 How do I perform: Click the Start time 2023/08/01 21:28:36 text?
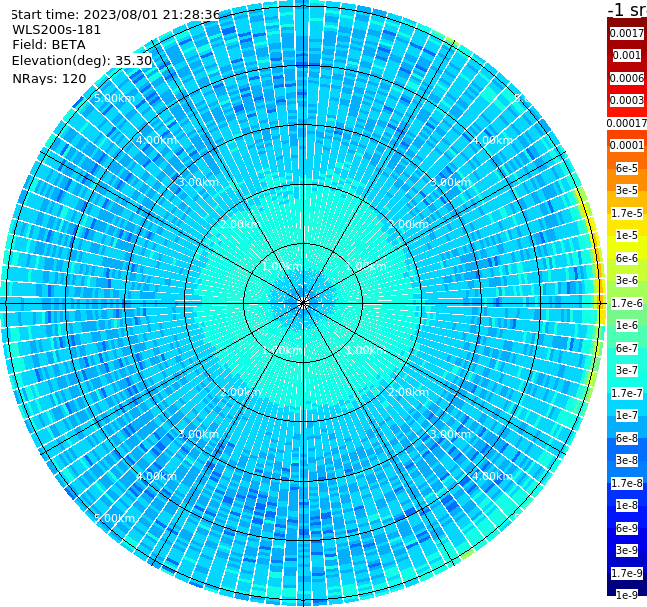[116, 15]
